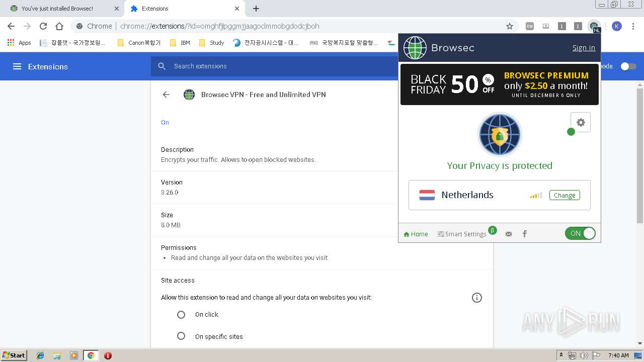
Task: Click the first 'I' extension icon
Action: pyautogui.click(x=562, y=26)
